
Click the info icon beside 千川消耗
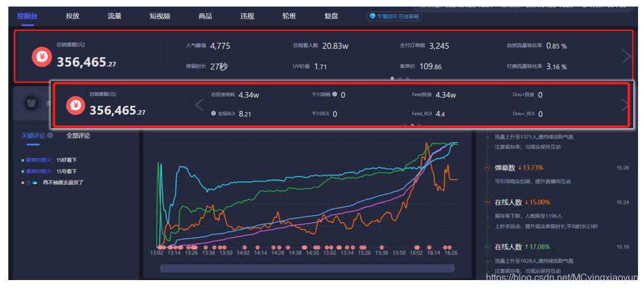[335, 94]
